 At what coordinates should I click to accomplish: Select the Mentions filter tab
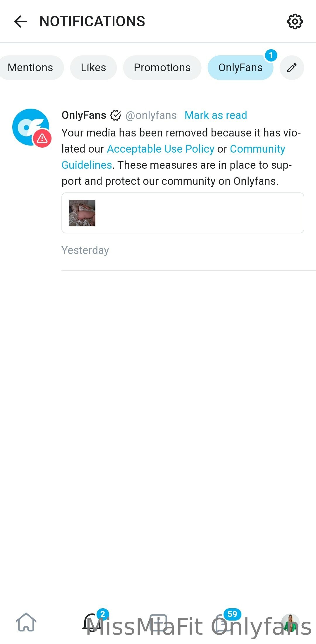click(30, 68)
